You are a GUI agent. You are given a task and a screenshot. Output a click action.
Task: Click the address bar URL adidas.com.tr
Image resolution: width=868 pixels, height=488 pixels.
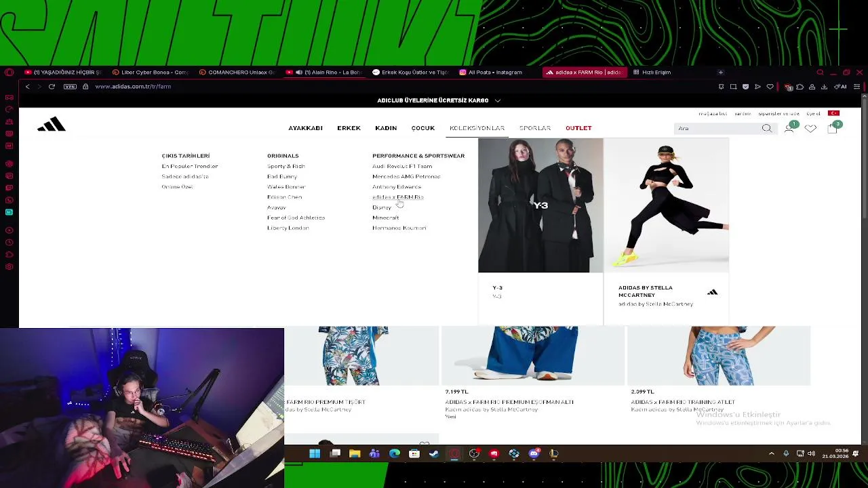(133, 87)
